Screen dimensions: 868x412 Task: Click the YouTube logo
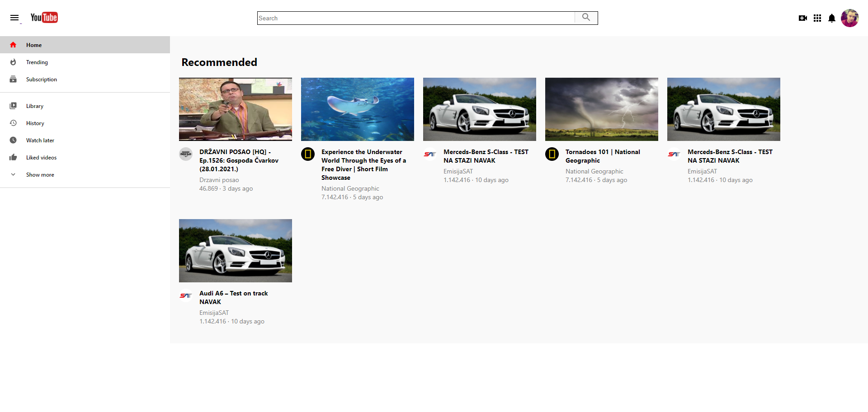(44, 18)
